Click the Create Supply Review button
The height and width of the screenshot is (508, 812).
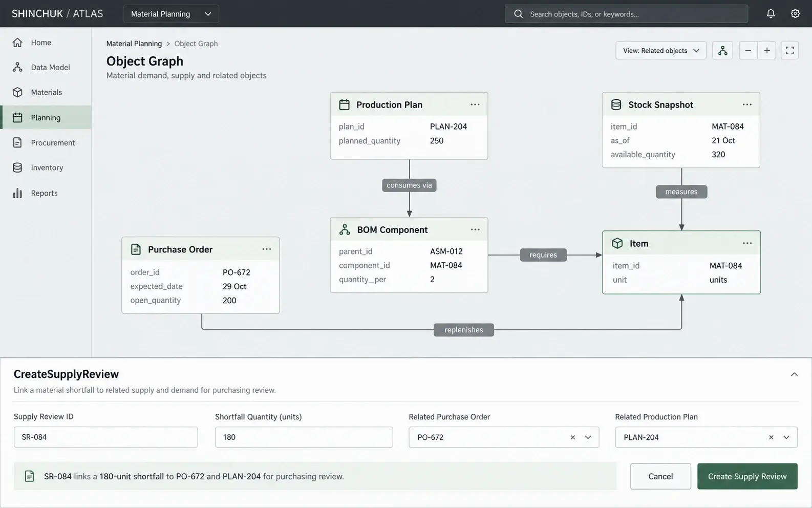click(747, 476)
